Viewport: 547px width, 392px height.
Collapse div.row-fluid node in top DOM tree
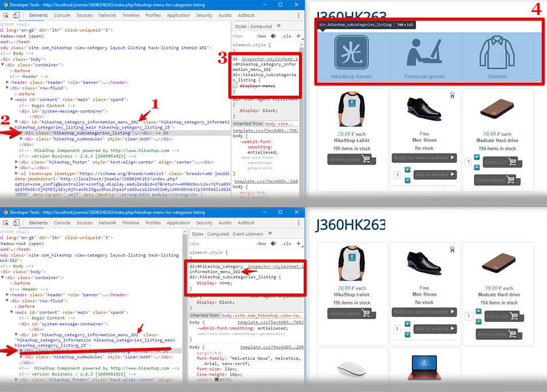(x=7, y=88)
